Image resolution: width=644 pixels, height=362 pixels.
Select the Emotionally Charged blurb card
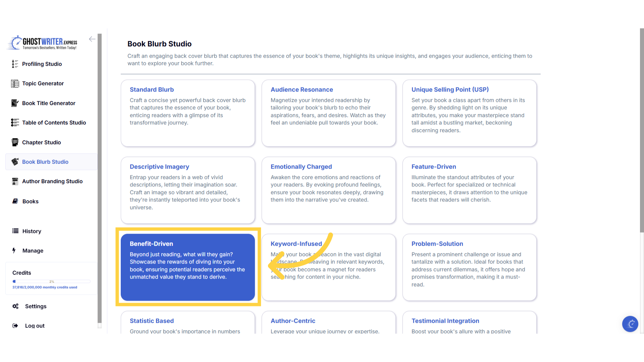pyautogui.click(x=328, y=190)
